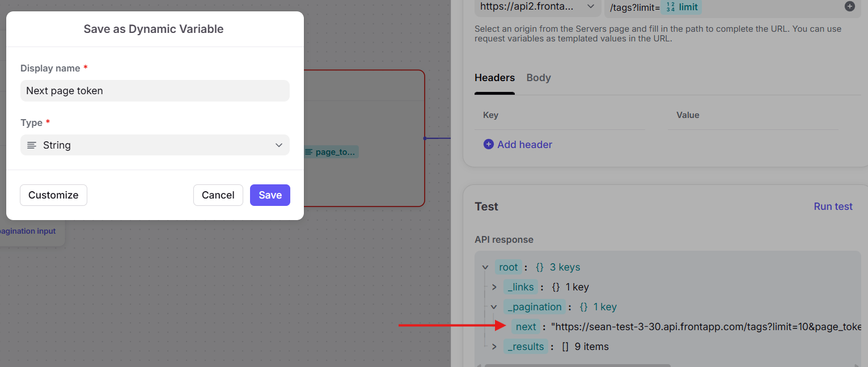
Task: Expand the _links node
Action: click(494, 287)
